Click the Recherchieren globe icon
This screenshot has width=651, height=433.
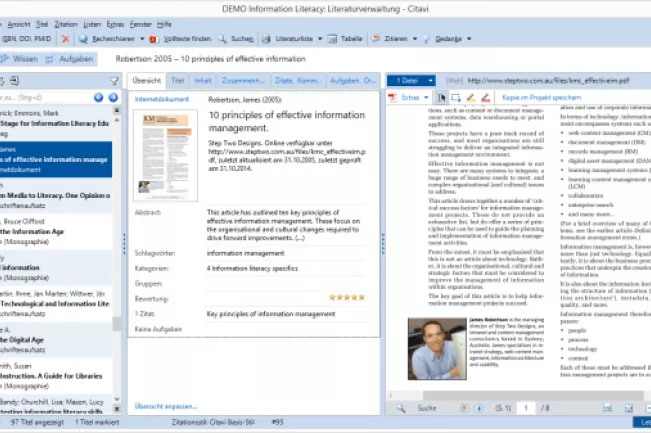[83, 39]
